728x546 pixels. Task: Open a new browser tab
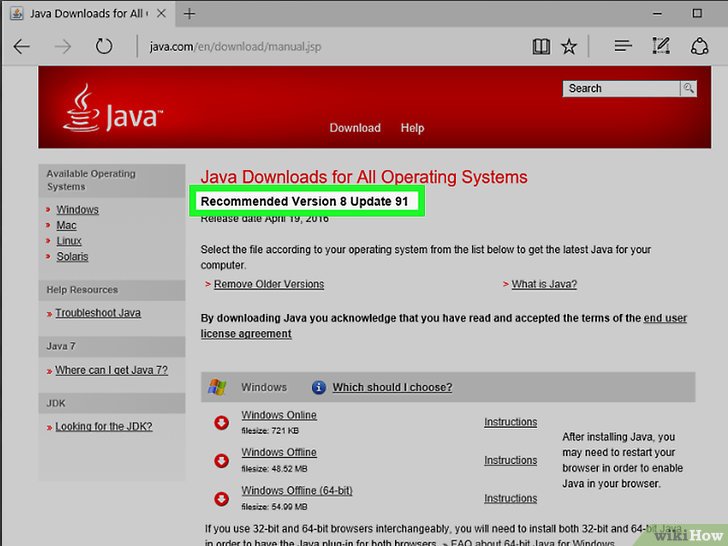click(x=189, y=13)
